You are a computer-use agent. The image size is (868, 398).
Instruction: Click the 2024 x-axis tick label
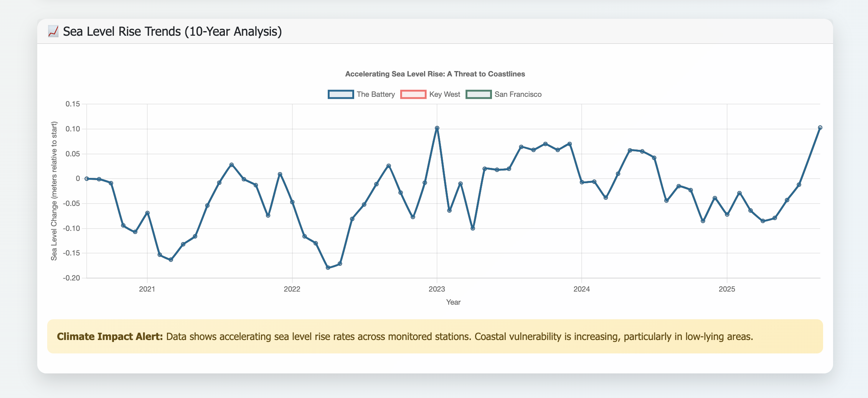coord(581,289)
